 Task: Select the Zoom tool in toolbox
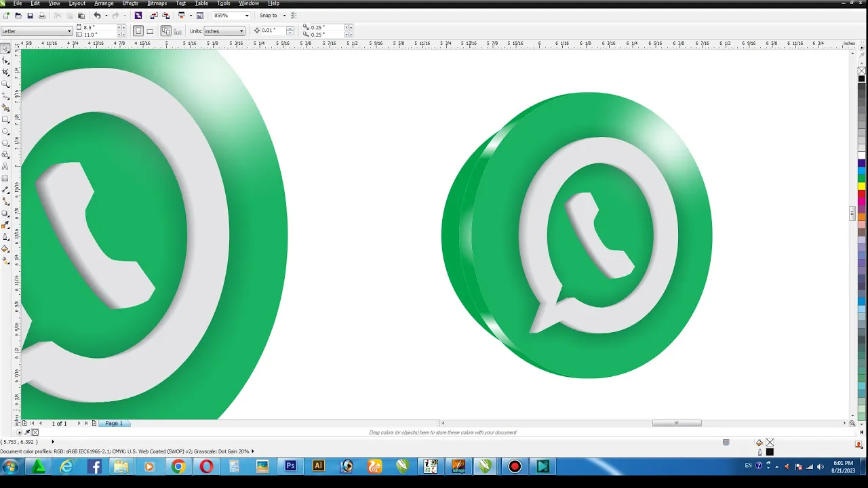6,83
